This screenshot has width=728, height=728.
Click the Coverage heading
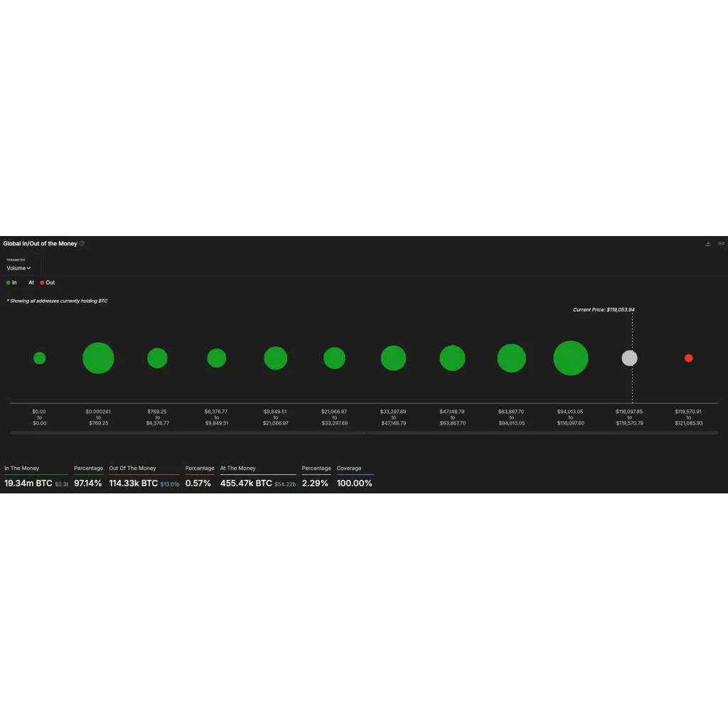click(x=348, y=468)
